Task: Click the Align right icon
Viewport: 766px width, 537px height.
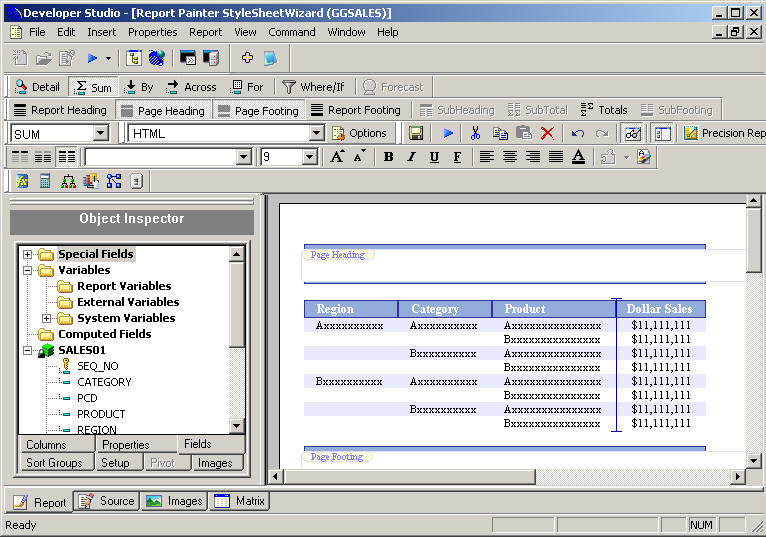Action: pyautogui.click(x=532, y=157)
